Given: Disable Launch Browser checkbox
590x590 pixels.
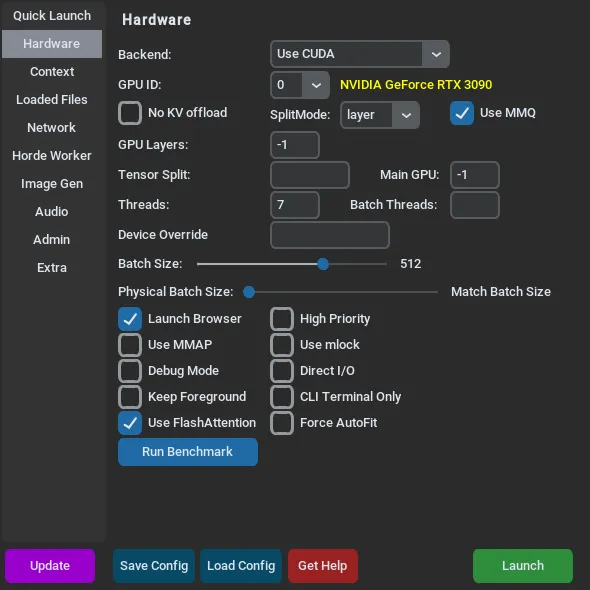Looking at the screenshot, I should pyautogui.click(x=130, y=319).
